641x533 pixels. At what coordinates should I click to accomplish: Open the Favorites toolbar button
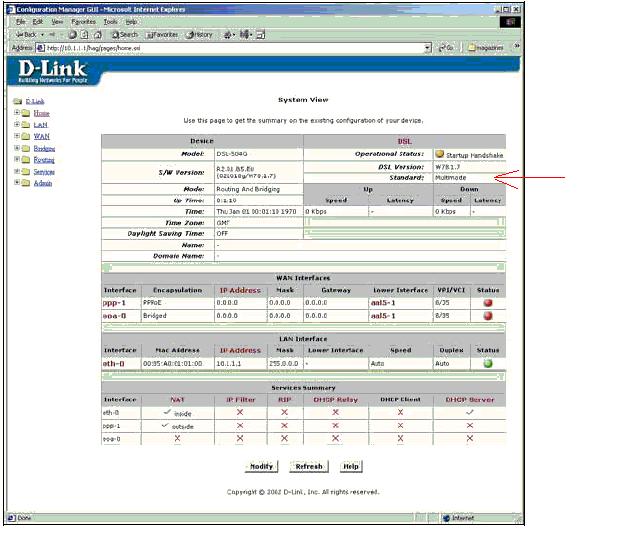[x=163, y=35]
